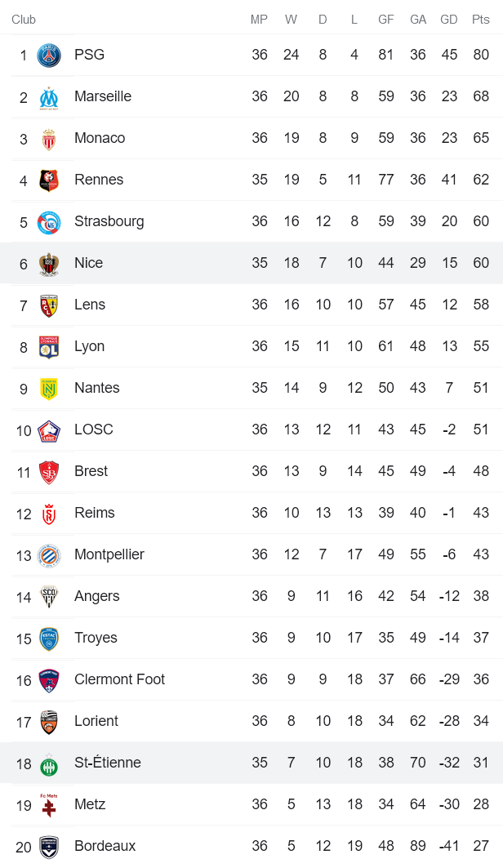503x868 pixels.
Task: Click the Nantes yellow crest icon
Action: click(49, 389)
